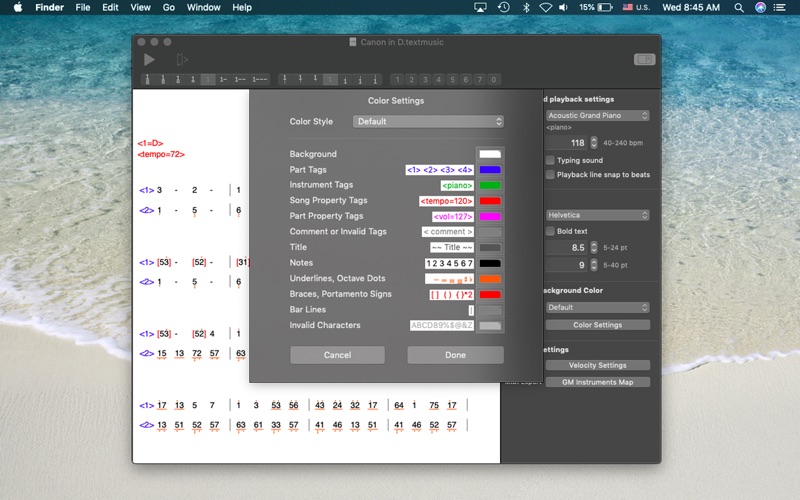Open Spotlight search in menu bar
Viewport: 800px width, 500px height.
(x=739, y=7)
